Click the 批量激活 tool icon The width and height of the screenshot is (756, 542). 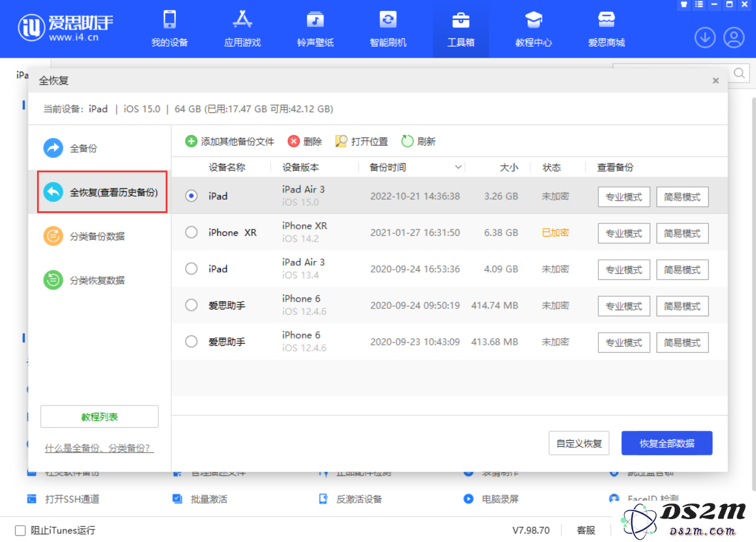click(177, 499)
